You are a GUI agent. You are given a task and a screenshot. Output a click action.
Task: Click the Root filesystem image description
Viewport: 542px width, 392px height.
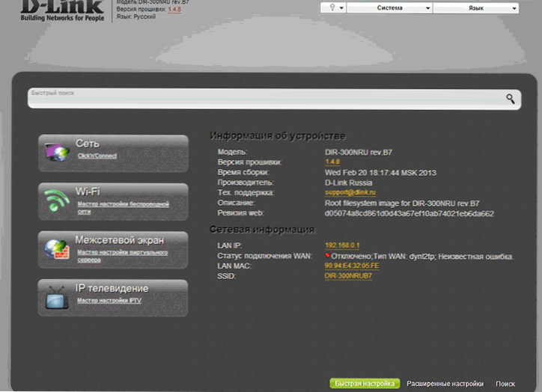(402, 203)
